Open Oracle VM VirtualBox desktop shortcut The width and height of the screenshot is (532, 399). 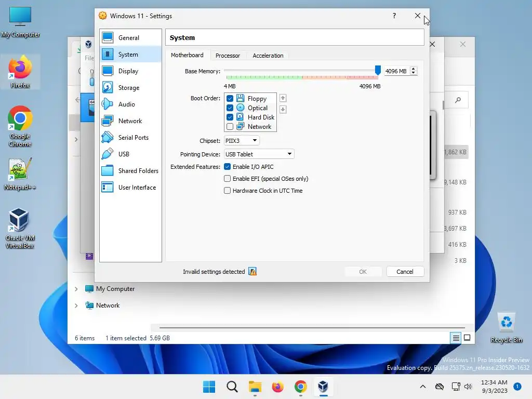(x=20, y=228)
